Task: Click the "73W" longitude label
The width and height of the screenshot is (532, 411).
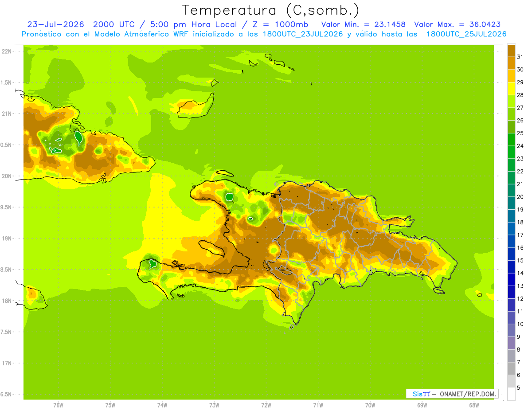Action: point(214,405)
